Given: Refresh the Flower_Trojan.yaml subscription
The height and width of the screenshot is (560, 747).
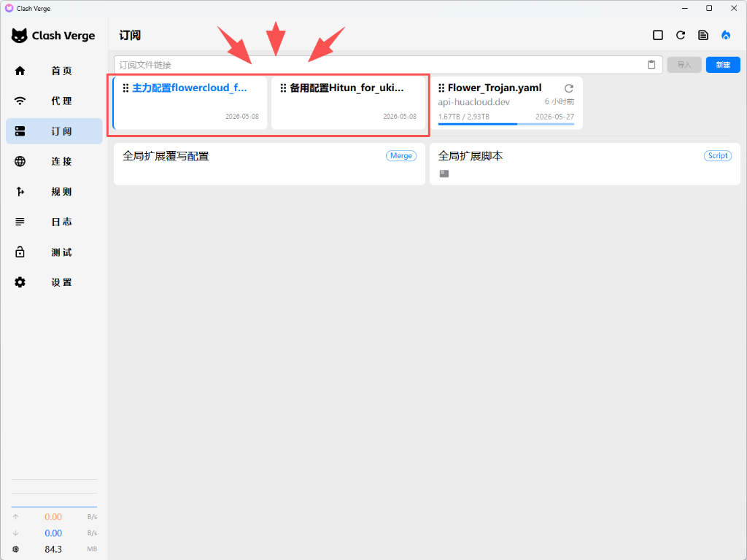Looking at the screenshot, I should 569,88.
